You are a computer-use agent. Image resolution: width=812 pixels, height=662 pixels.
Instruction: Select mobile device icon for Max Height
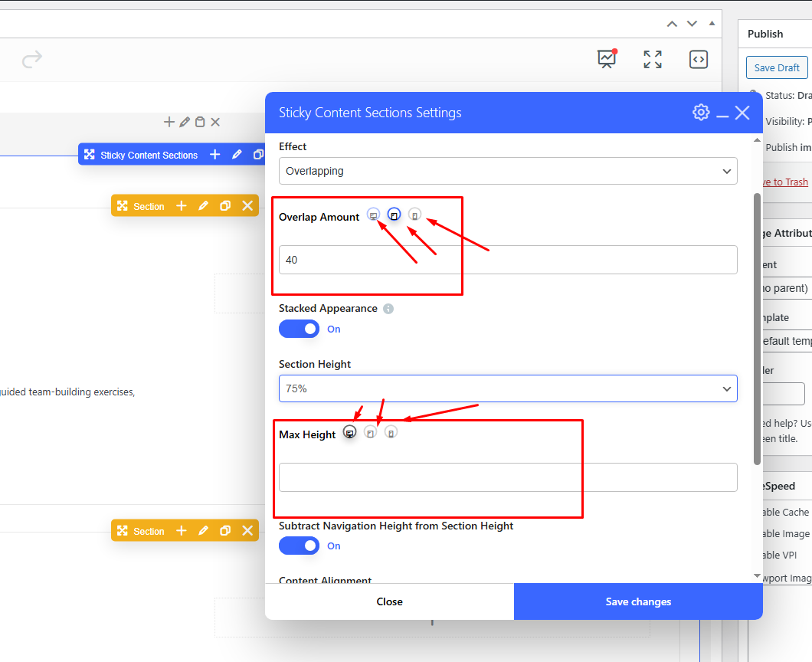tap(391, 433)
